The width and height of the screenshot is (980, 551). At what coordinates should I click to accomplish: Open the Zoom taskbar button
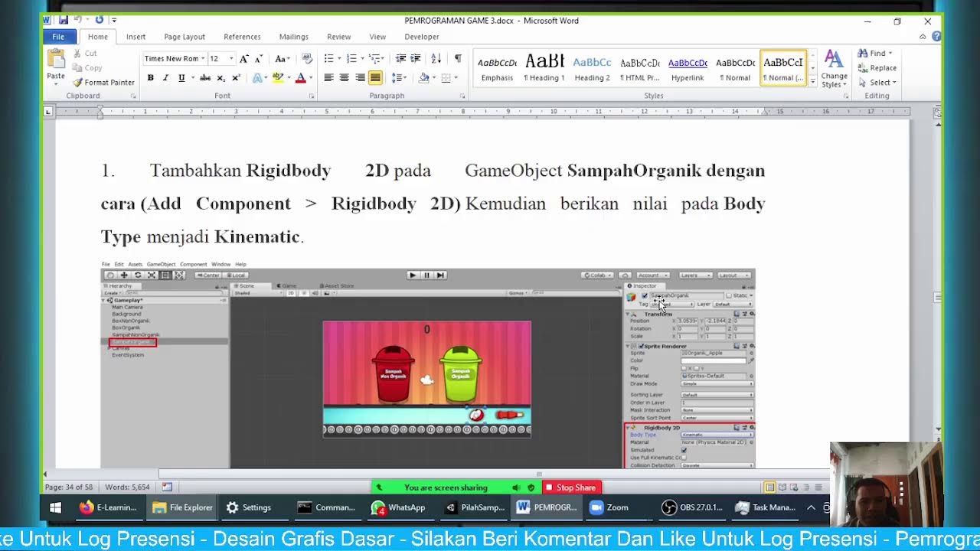tap(609, 507)
